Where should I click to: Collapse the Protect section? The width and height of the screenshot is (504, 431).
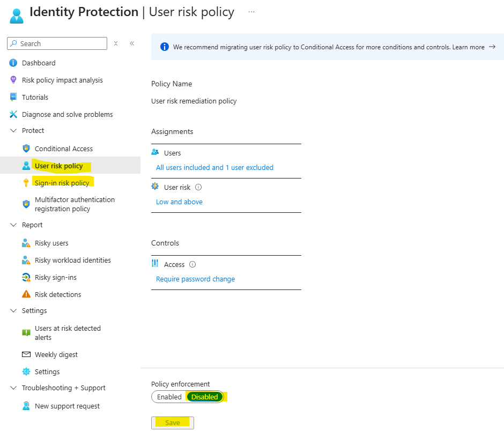pos(13,130)
